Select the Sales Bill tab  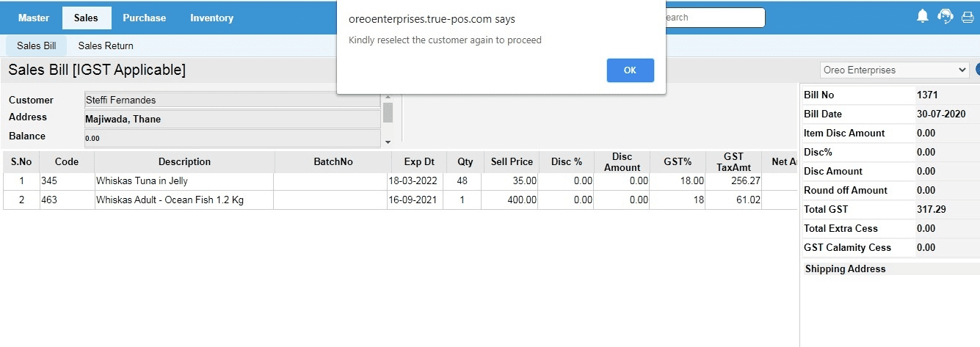click(37, 45)
